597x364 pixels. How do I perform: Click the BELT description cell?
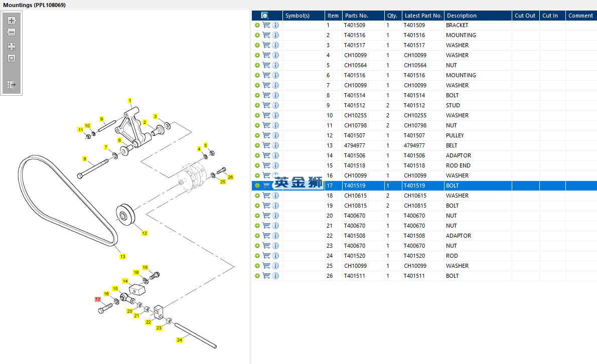[x=452, y=145]
